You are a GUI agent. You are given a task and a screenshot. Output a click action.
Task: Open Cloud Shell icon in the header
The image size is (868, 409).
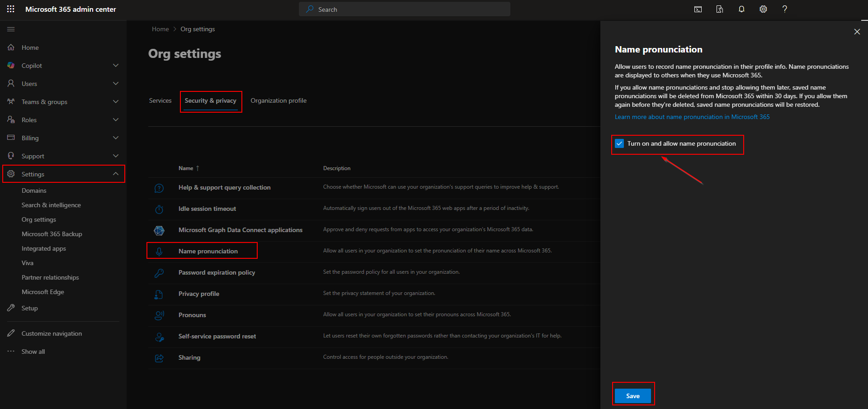(x=698, y=9)
